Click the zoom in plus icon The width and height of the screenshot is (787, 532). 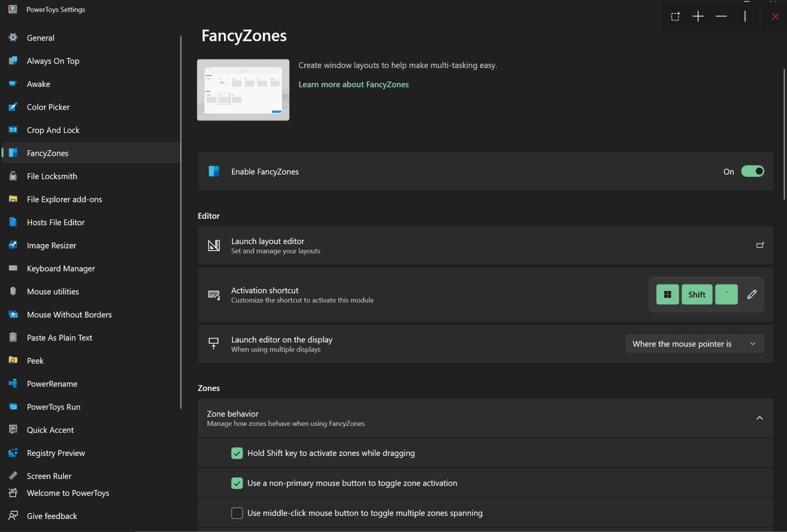click(x=698, y=16)
